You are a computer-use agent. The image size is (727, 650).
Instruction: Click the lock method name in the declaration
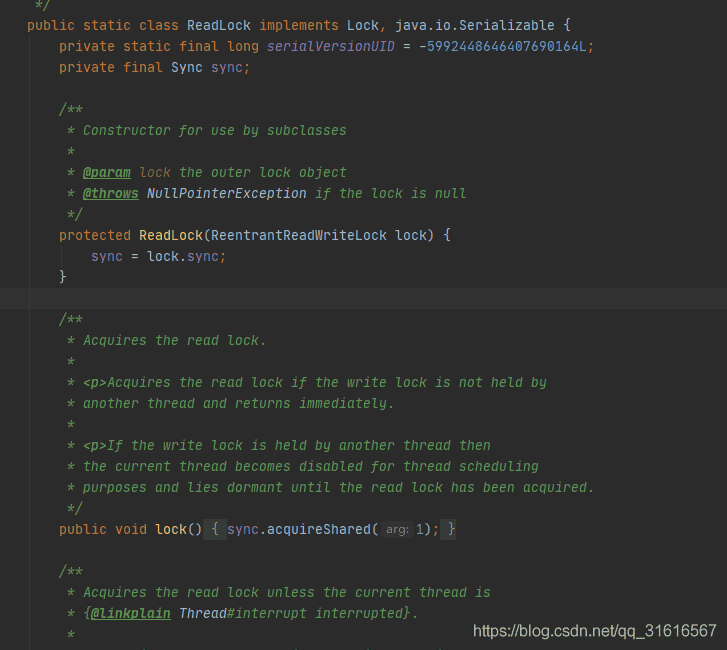click(x=171, y=529)
